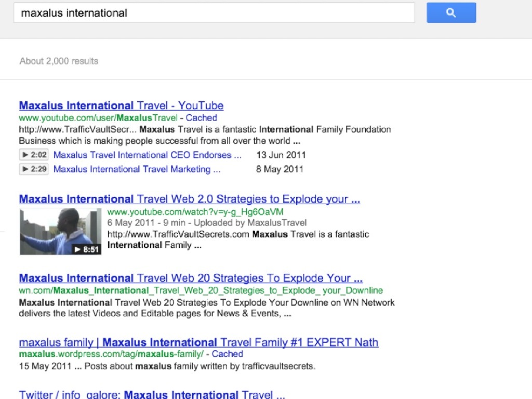The height and width of the screenshot is (399, 532).
Task: Open the maxalus family WordPress result title
Action: tap(198, 343)
